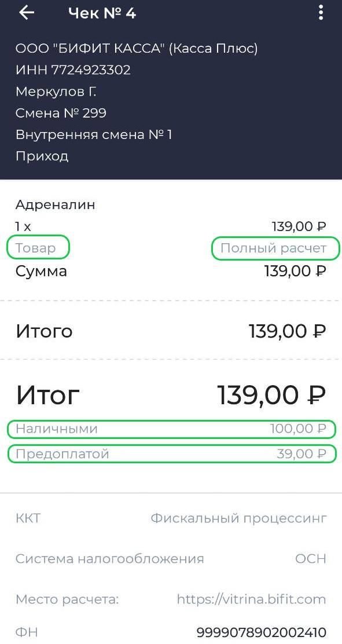Tap the Система налогообложения ОСН row
The width and height of the screenshot is (342, 644).
click(x=171, y=558)
